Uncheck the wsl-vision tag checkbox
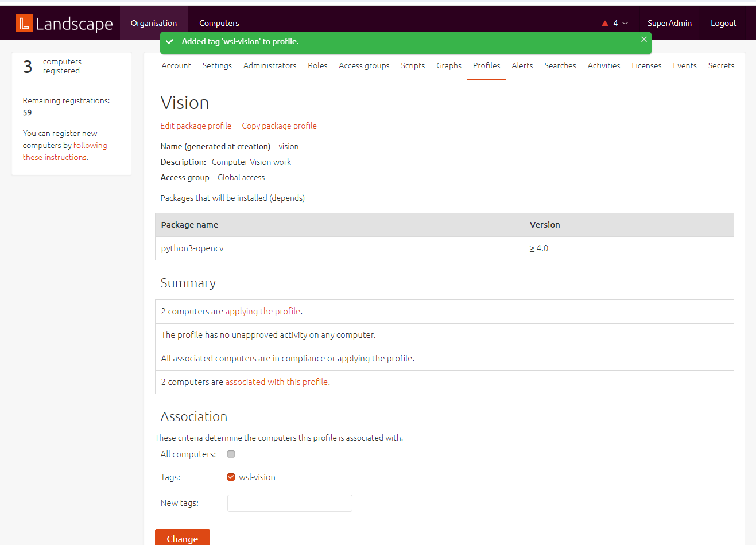This screenshot has height=545, width=756. click(x=231, y=477)
